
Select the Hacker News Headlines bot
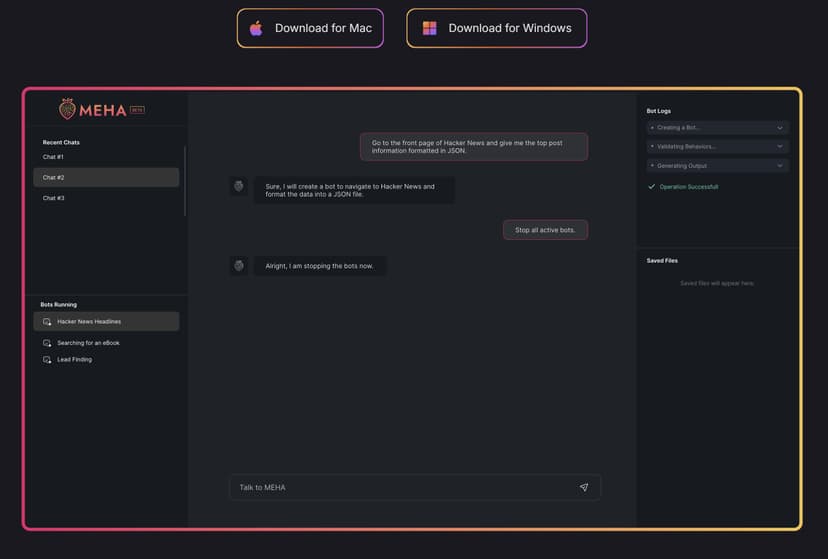(x=106, y=321)
